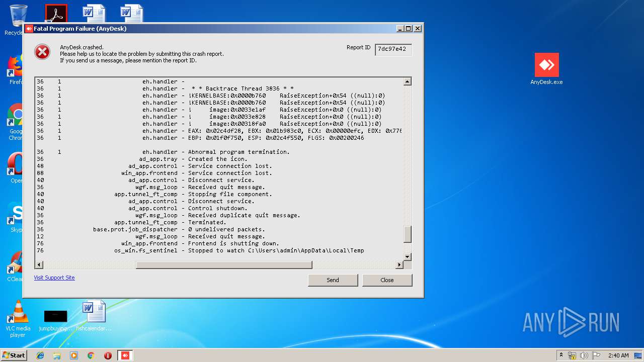
Task: Click the 'Backtrace Thread 3836' log line
Action: point(243,88)
